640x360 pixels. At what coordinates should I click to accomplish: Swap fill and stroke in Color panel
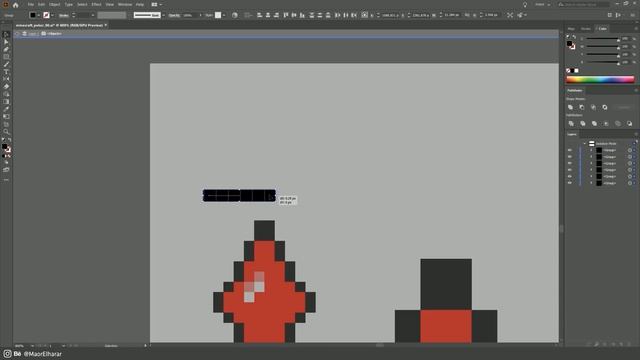point(574,37)
